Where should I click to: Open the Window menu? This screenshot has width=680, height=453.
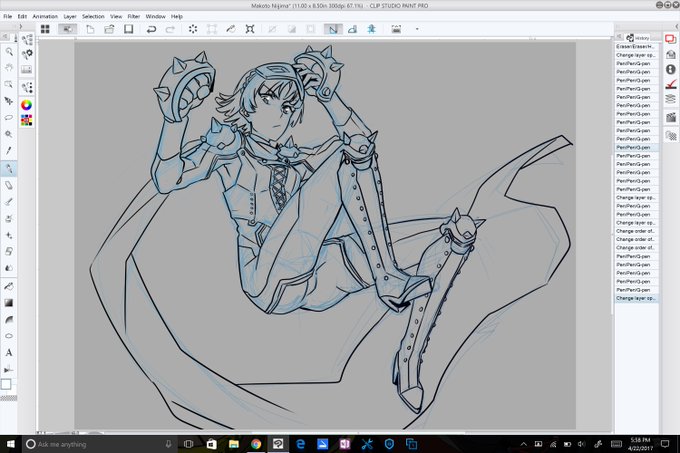[156, 16]
